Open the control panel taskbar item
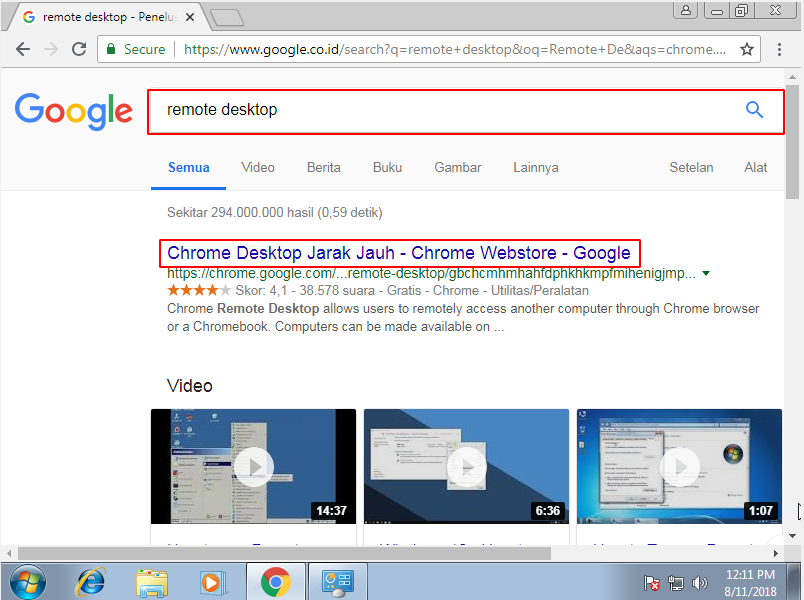Image resolution: width=804 pixels, height=600 pixels. [338, 582]
